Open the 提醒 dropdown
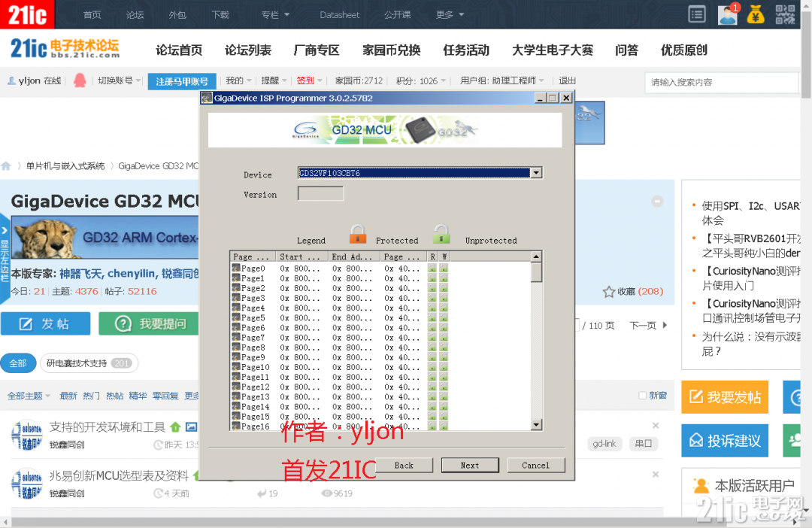 [274, 80]
